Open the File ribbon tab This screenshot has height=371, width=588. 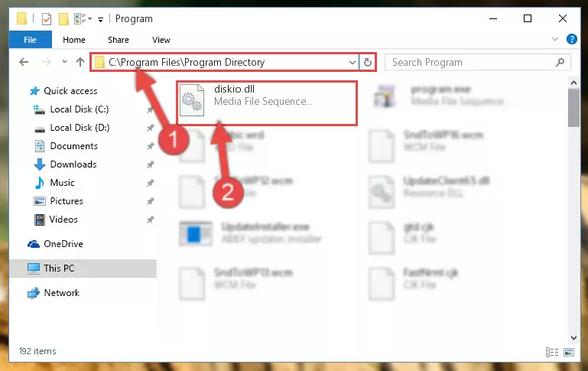(x=30, y=40)
